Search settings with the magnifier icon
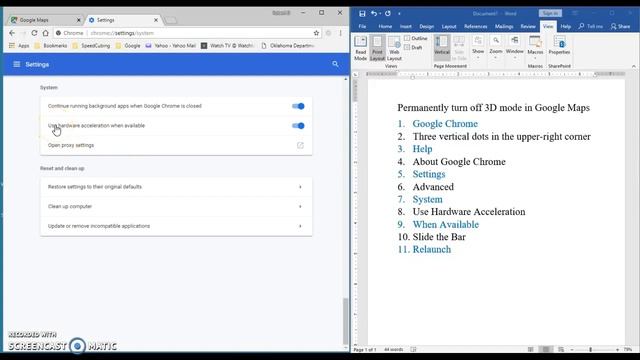The image size is (640, 360). pyautogui.click(x=335, y=64)
